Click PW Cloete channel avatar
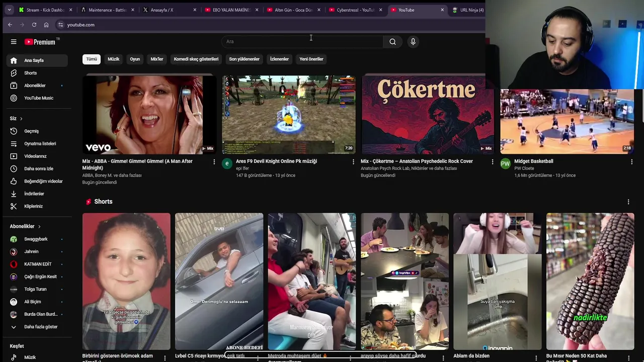The image size is (644, 362). pos(505,163)
